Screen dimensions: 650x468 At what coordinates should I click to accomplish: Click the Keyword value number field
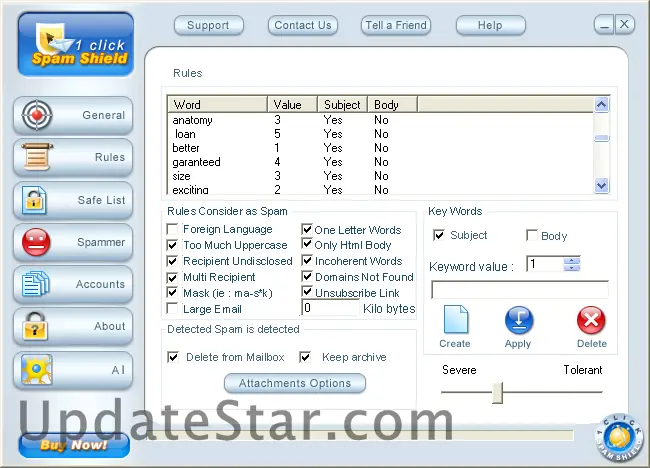pyautogui.click(x=545, y=264)
